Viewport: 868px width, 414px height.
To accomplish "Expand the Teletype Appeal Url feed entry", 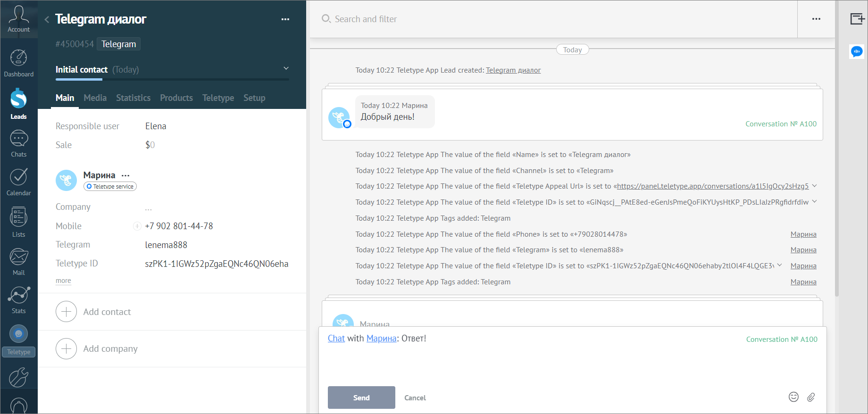I will point(814,186).
